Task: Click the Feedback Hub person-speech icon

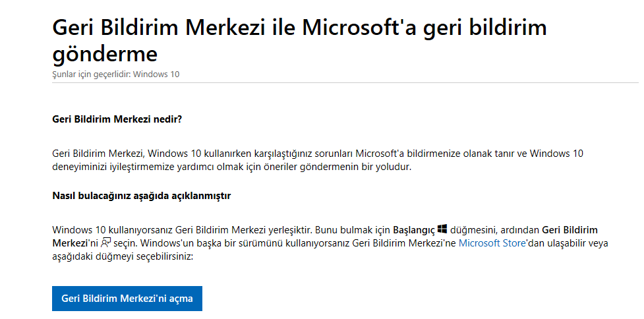Action: tap(106, 243)
